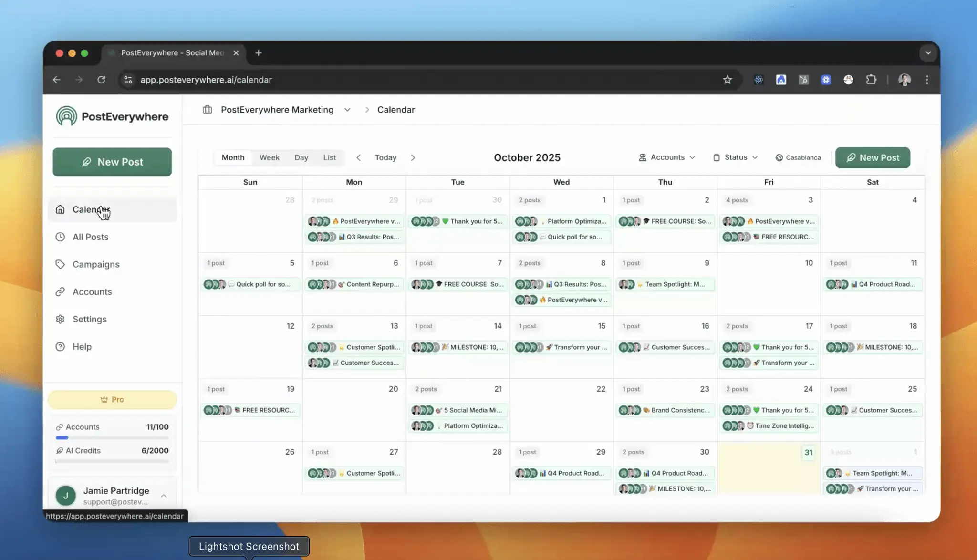
Task: Switch to Day view
Action: (301, 157)
